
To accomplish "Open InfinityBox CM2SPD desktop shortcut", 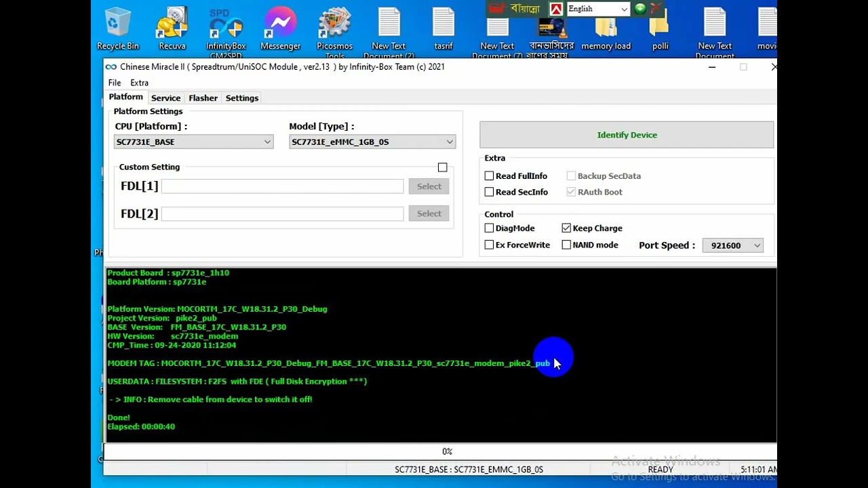I will click(x=226, y=33).
